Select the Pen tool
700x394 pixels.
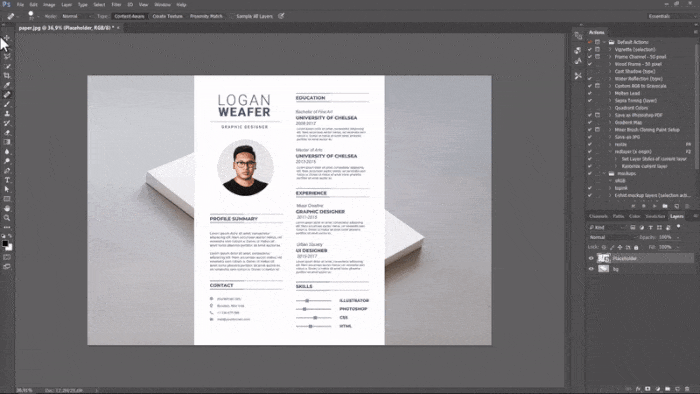[x=7, y=170]
